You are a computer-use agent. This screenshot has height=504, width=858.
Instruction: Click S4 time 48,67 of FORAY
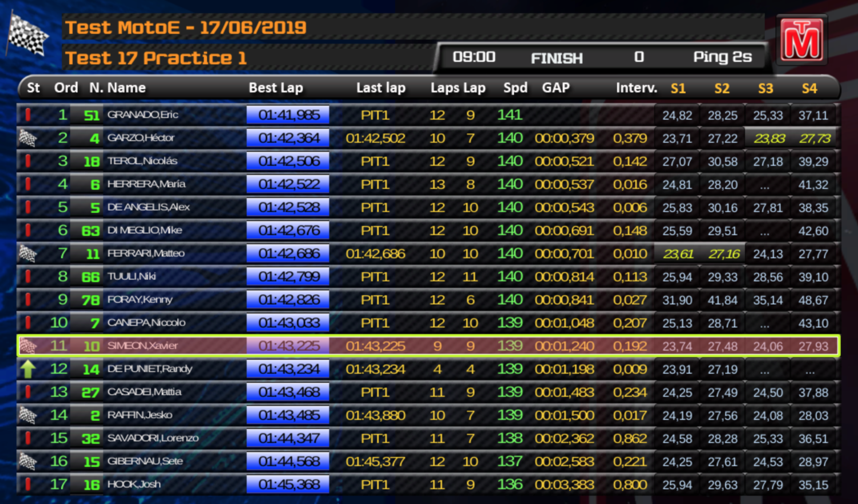813,300
